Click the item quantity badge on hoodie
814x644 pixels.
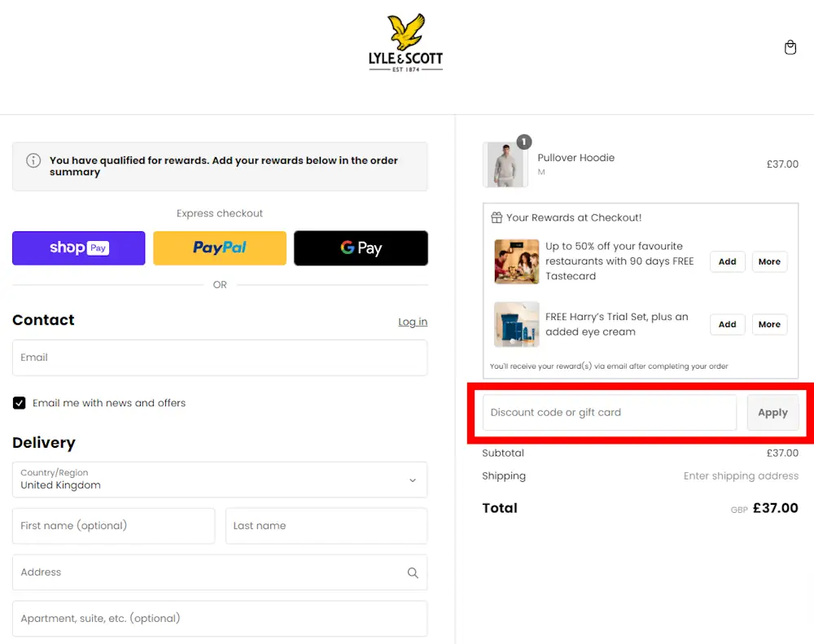click(x=523, y=142)
